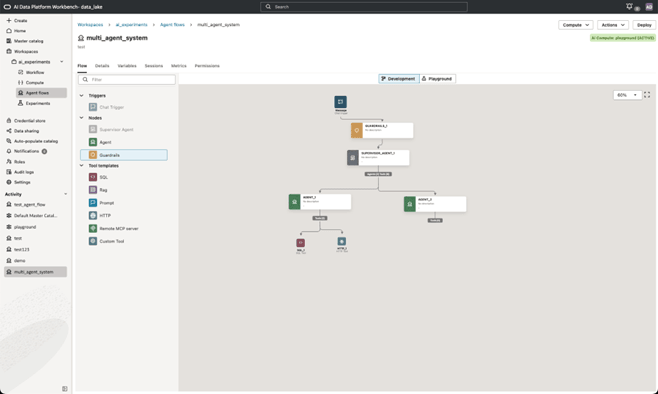This screenshot has width=658, height=394.
Task: Open the Actions dropdown
Action: [613, 25]
